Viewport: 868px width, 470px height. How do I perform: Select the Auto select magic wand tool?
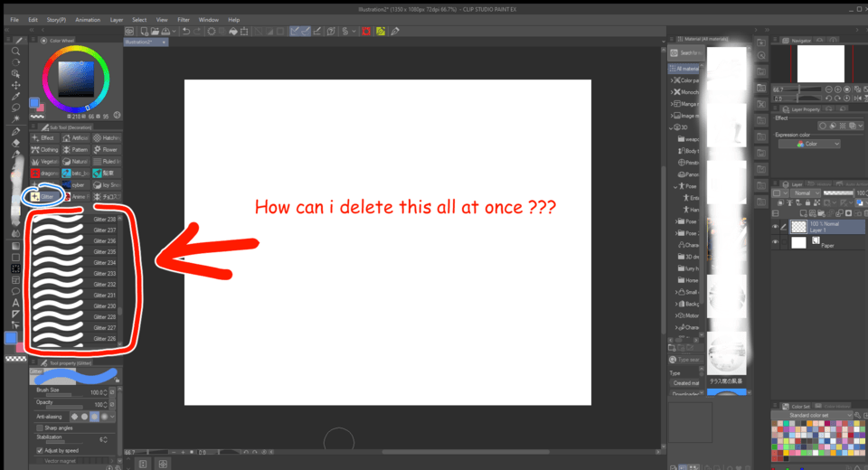click(x=15, y=119)
